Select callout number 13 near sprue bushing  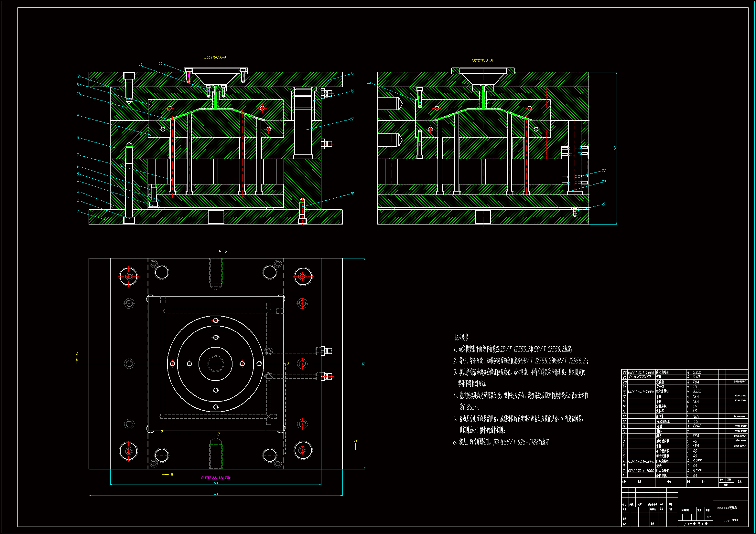[141, 65]
